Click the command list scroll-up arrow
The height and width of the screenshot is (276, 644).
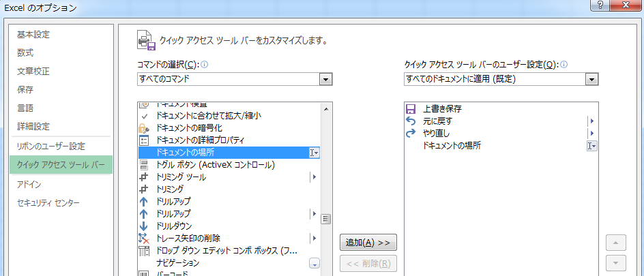327,109
